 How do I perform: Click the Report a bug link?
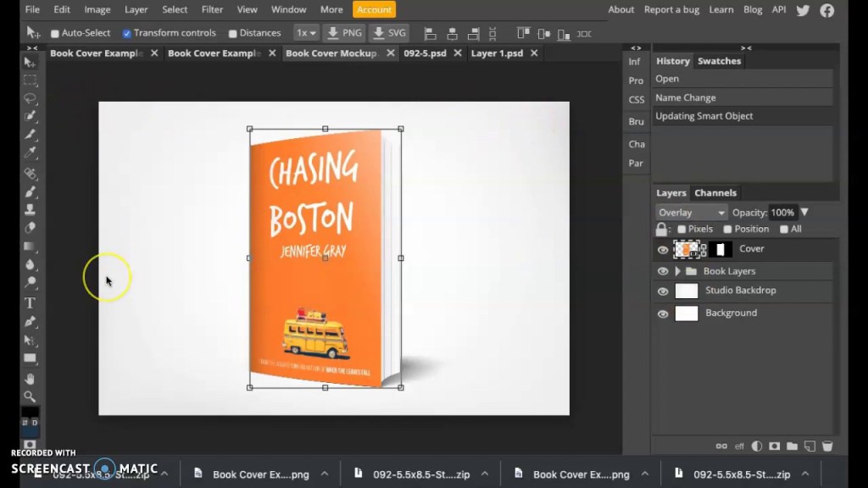click(671, 9)
